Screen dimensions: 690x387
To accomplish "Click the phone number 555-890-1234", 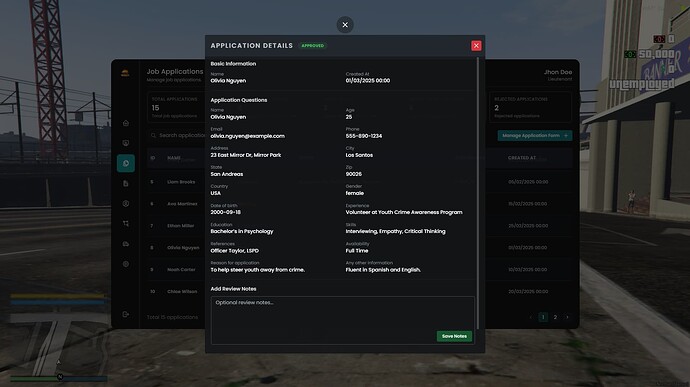I will 363,136.
